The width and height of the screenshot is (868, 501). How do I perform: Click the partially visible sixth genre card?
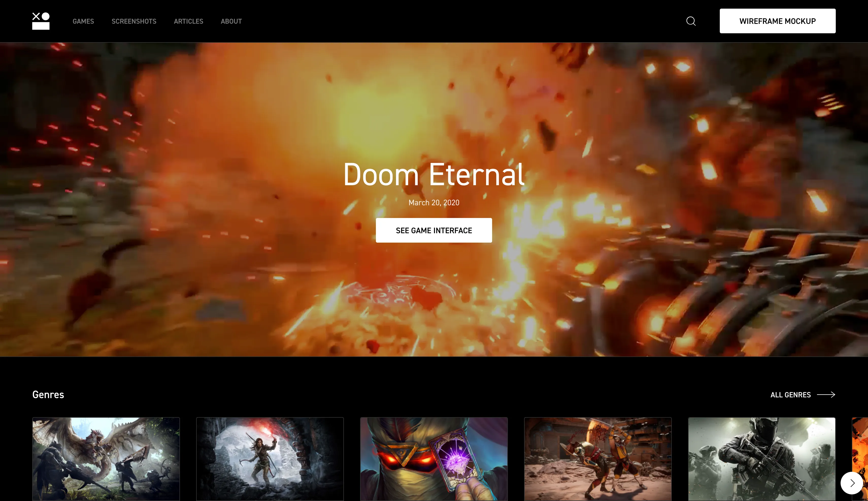tap(860, 444)
